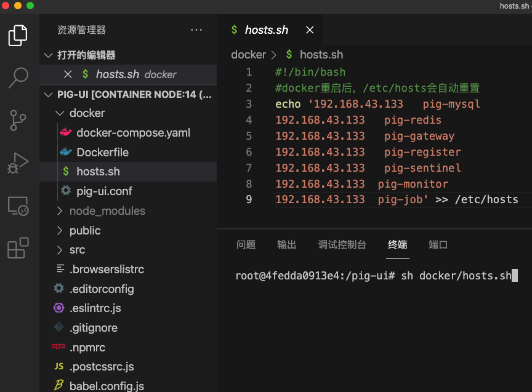Open .eslintrc.js file
This screenshot has height=392, width=532.
pyautogui.click(x=95, y=308)
